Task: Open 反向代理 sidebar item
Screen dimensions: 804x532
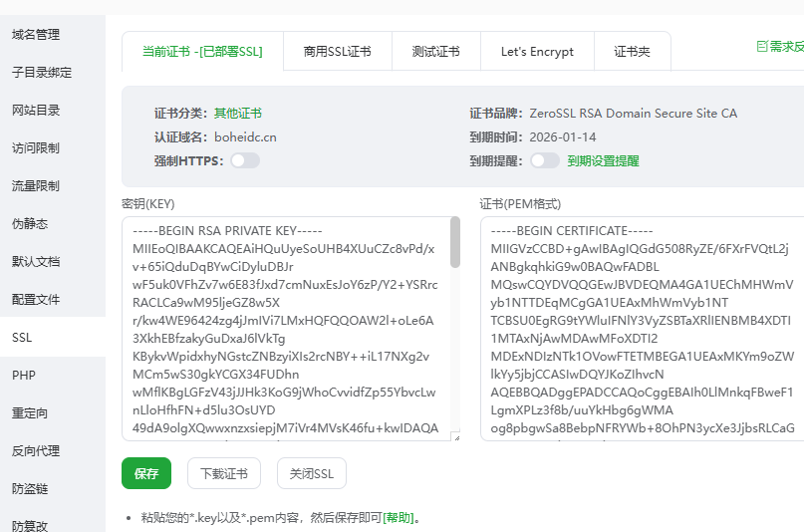Action: (36, 451)
